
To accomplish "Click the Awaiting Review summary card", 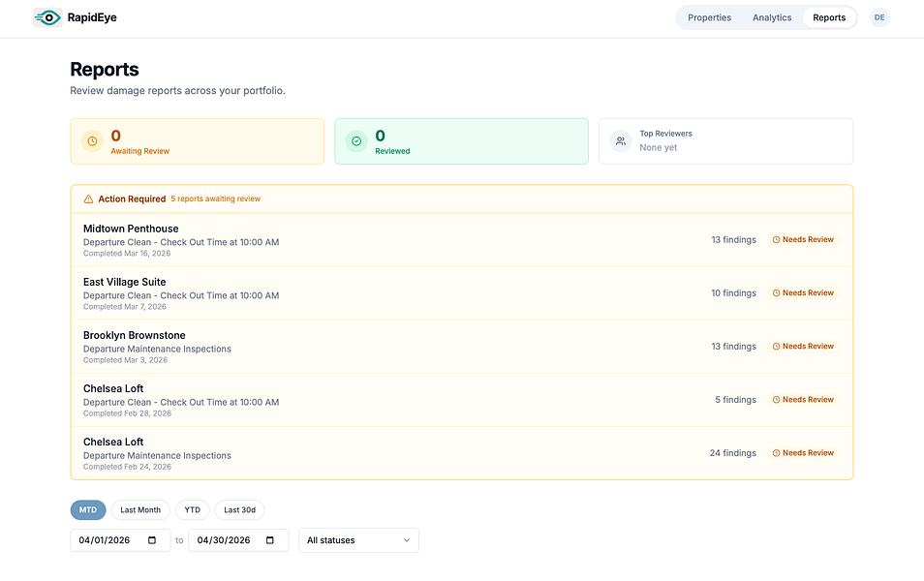I will 198,141.
